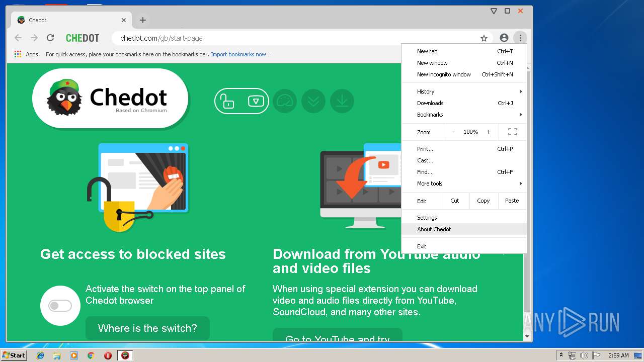Bookmark this page with the star icon

(x=484, y=38)
